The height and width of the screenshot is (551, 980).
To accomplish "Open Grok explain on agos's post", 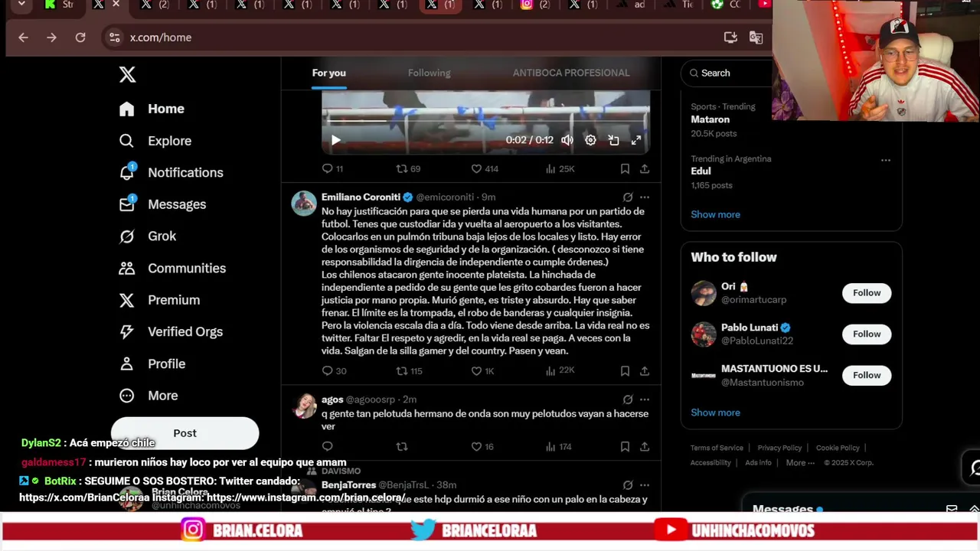I will pyautogui.click(x=628, y=399).
